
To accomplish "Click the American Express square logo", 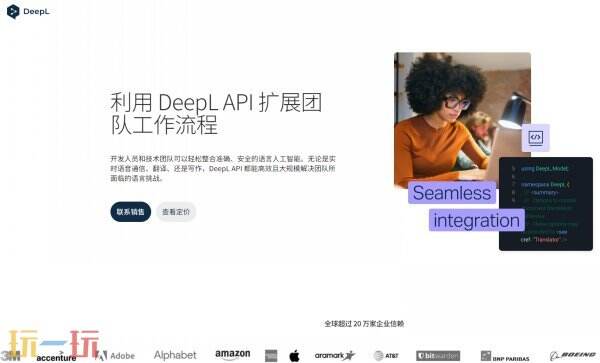I will tap(271, 356).
